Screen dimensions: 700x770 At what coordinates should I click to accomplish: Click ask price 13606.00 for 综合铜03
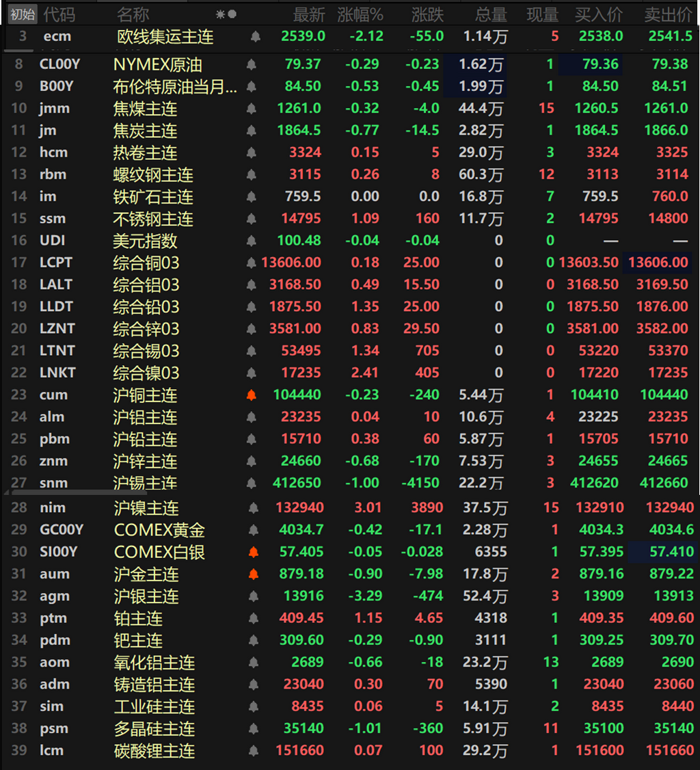658,262
